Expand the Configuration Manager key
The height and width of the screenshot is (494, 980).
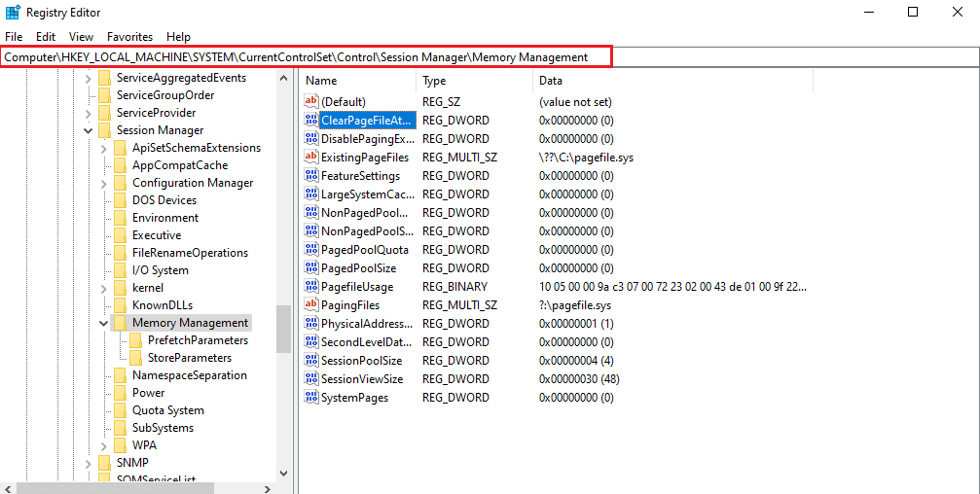click(104, 183)
